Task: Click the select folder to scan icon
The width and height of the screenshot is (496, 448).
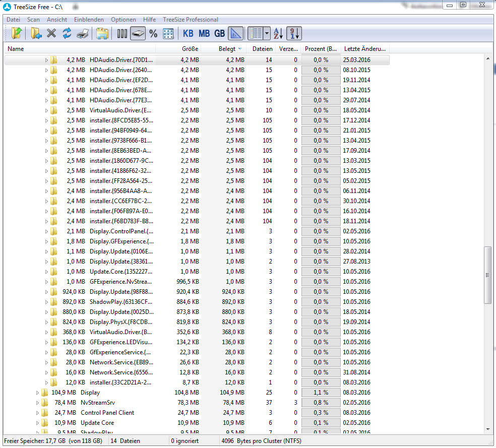Action: pyautogui.click(x=16, y=33)
